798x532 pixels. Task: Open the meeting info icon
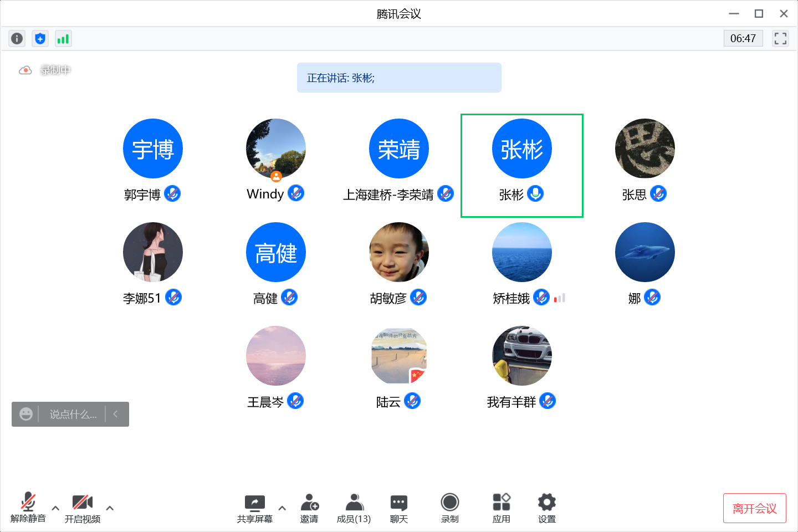(x=17, y=38)
